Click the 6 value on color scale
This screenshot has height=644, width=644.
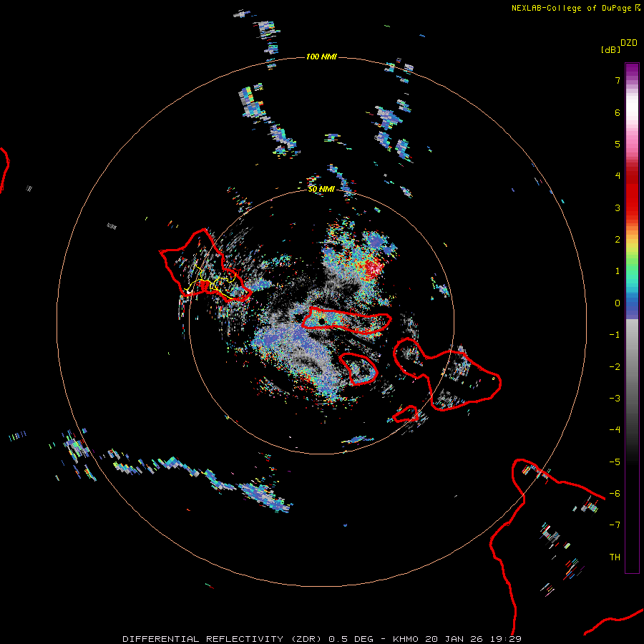(x=618, y=112)
